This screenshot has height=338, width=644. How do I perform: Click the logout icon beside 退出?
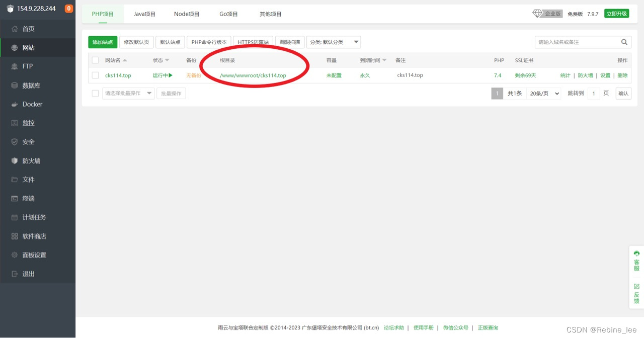click(x=15, y=274)
